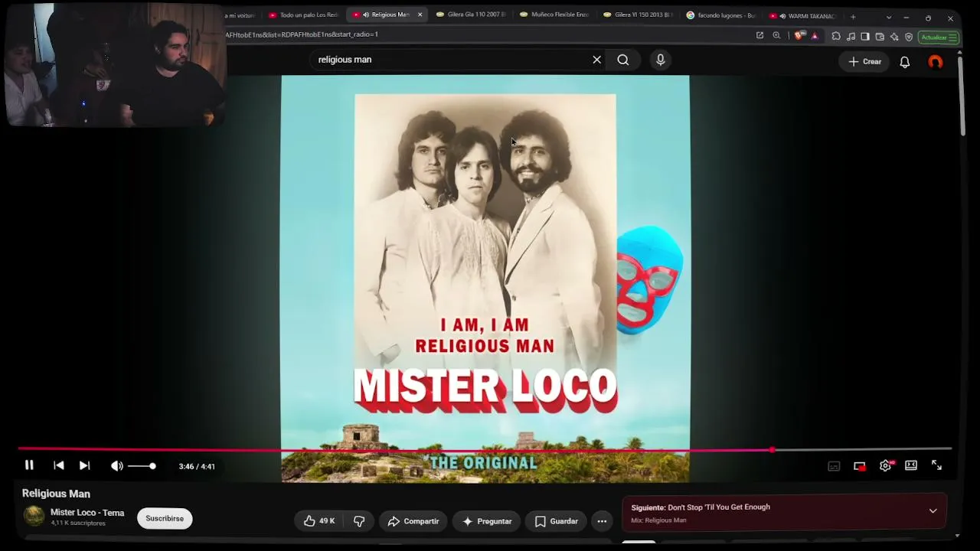Open the Brave Shields lion icon
Viewport: 980px width, 551px height.
coord(799,36)
